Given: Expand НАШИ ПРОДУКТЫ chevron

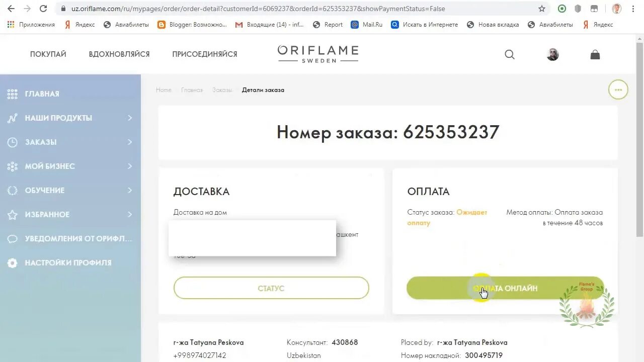Looking at the screenshot, I should point(130,118).
